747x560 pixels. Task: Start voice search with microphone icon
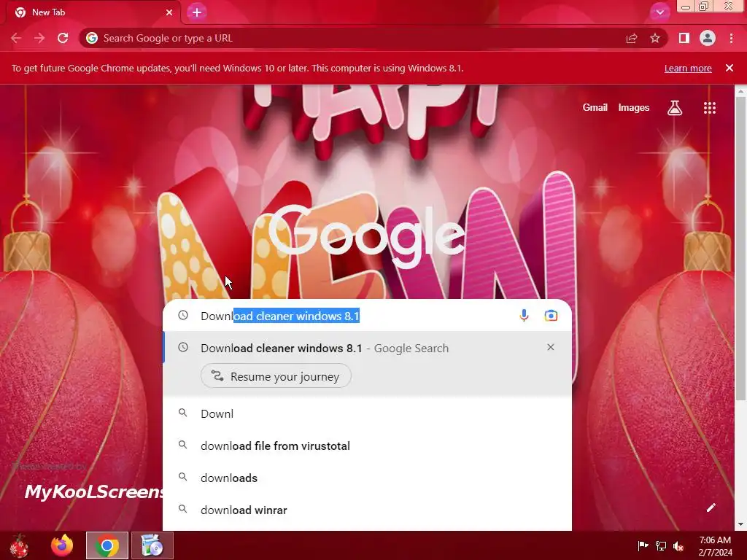click(x=524, y=316)
